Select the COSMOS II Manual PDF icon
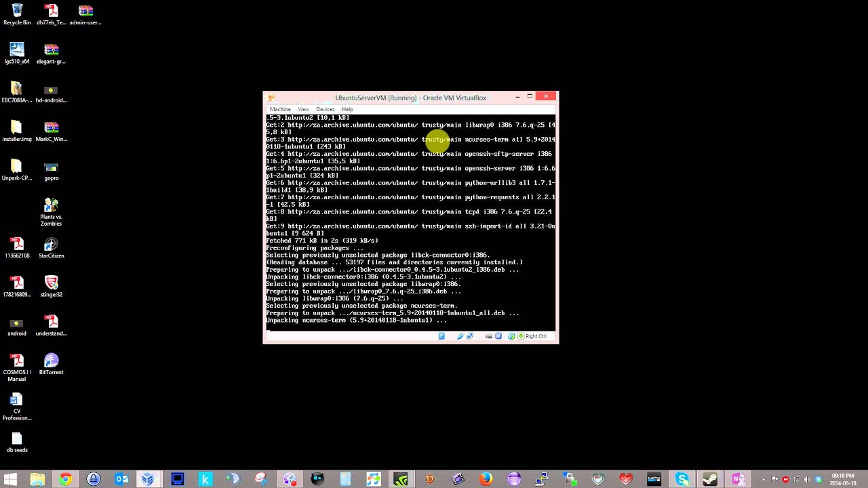The height and width of the screenshot is (488, 868). [17, 368]
